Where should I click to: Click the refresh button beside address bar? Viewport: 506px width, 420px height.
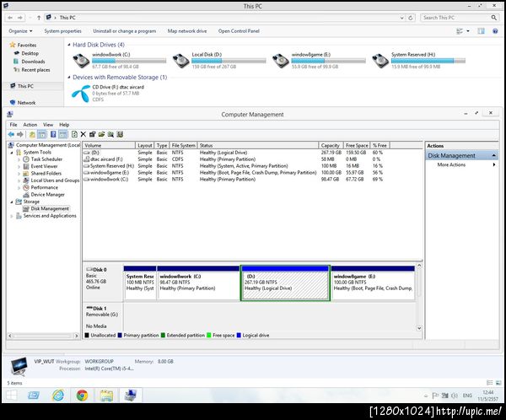click(410, 18)
